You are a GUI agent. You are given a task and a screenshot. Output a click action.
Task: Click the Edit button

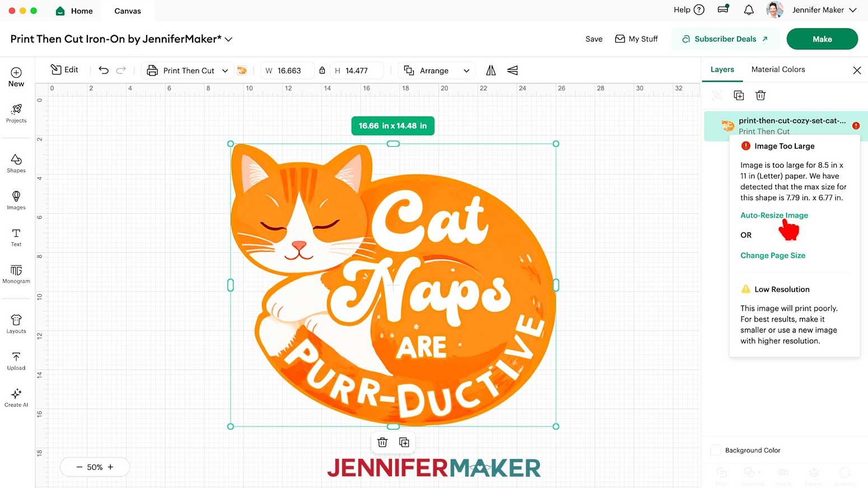coord(64,69)
